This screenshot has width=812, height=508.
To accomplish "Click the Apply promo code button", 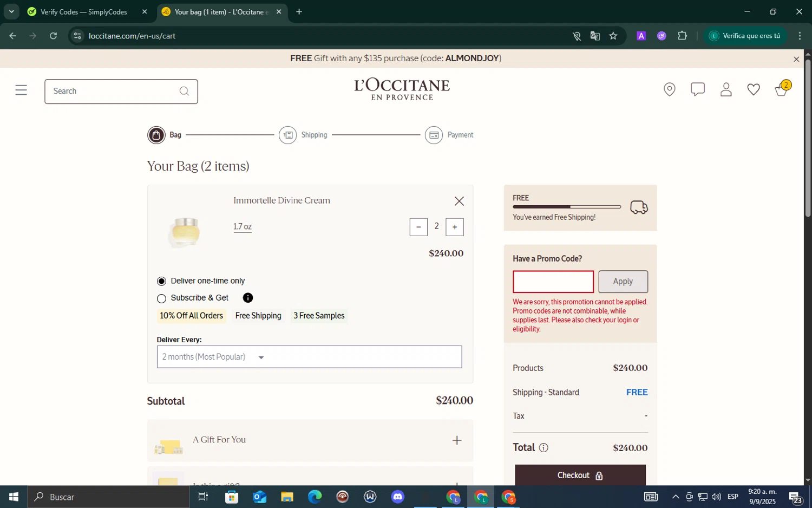I will pyautogui.click(x=623, y=282).
